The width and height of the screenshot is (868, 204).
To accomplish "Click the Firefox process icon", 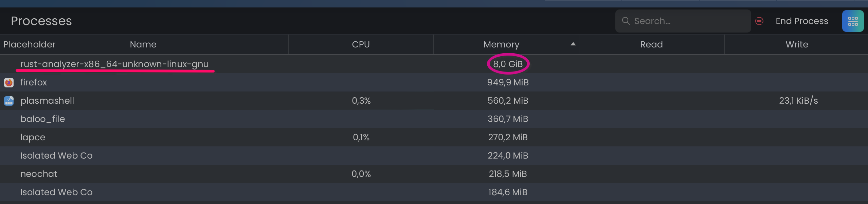I will 9,82.
